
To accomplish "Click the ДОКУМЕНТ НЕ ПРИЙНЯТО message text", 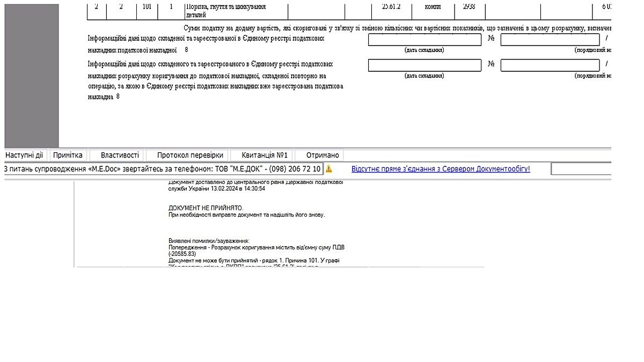I will click(x=206, y=208).
